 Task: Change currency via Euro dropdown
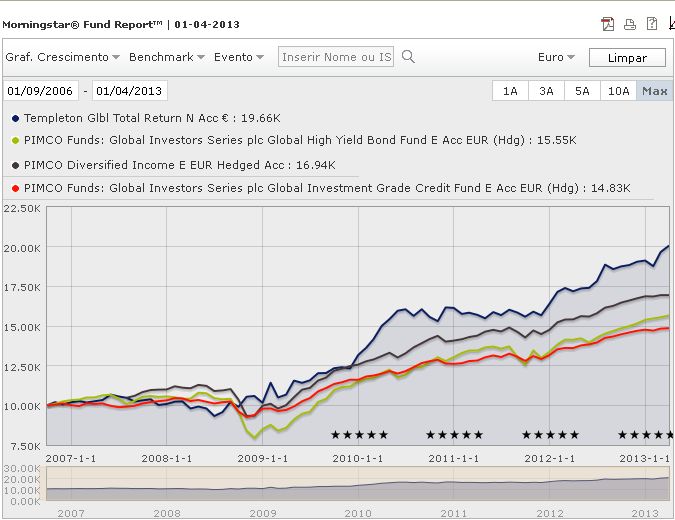556,57
